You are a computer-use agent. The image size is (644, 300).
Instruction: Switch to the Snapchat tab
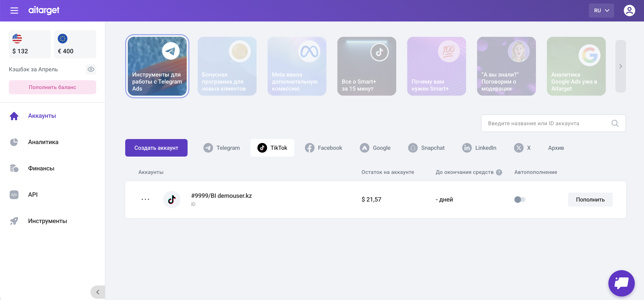point(426,148)
